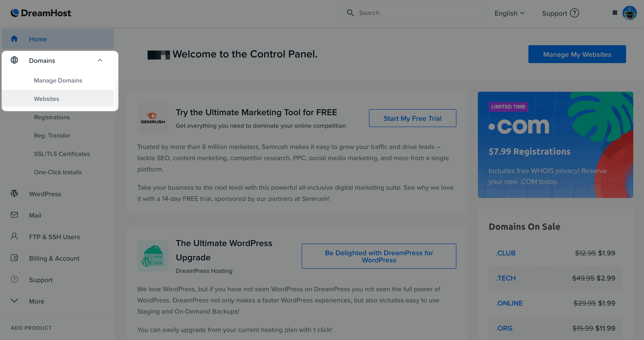This screenshot has width=644, height=340.
Task: Click Start My Free Trial button
Action: tap(413, 118)
